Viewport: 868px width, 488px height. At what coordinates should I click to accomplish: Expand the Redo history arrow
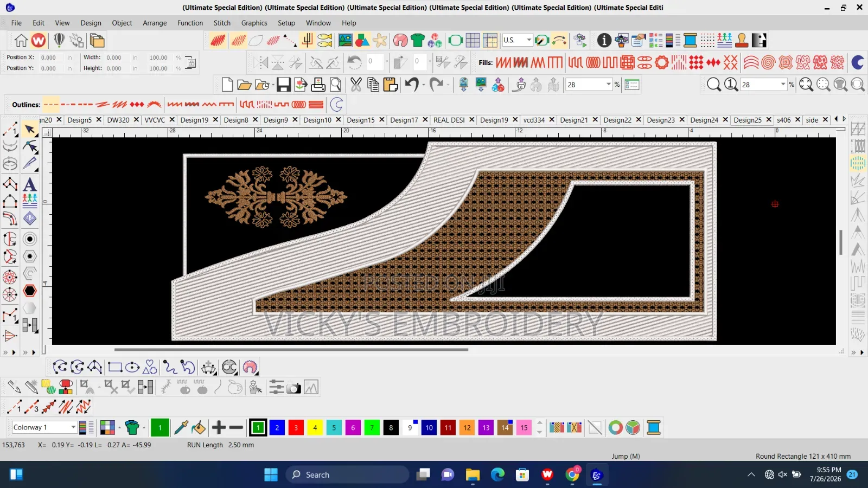tap(448, 85)
